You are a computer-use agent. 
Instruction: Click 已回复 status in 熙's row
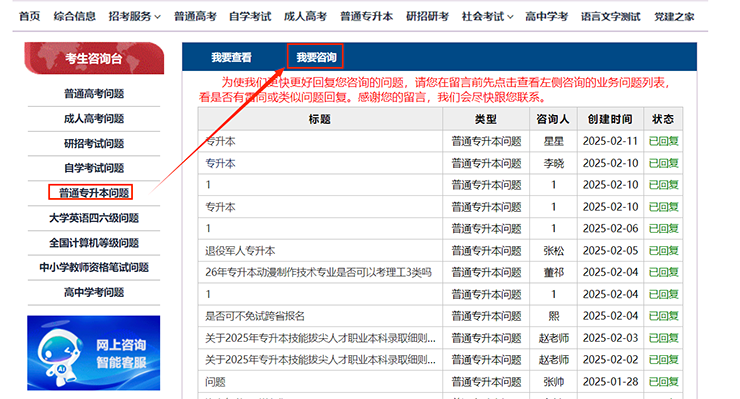pyautogui.click(x=664, y=316)
